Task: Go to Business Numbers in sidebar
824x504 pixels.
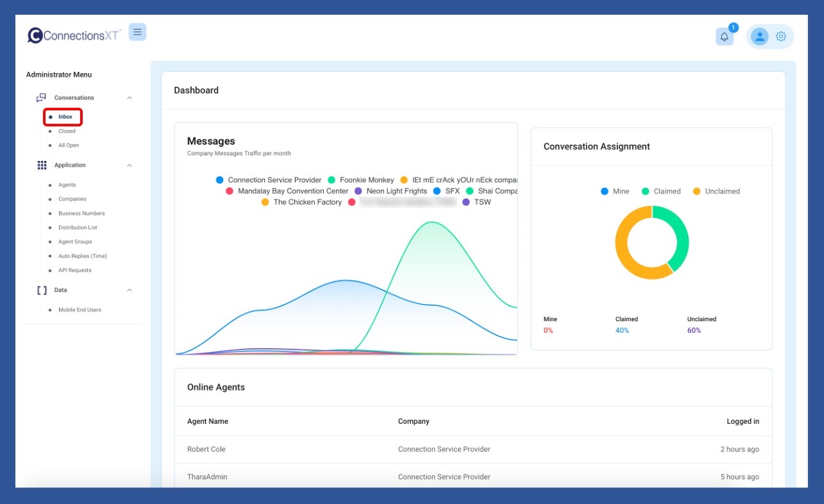Action: pyautogui.click(x=81, y=214)
